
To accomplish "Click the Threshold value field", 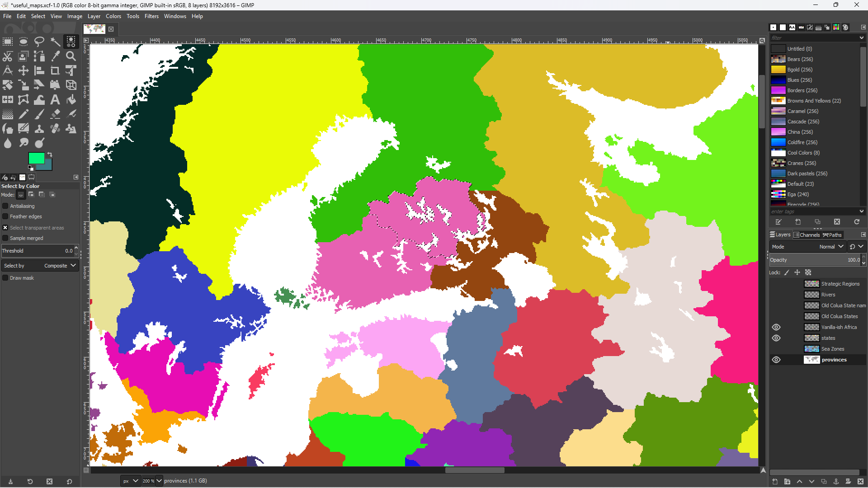I will (37, 251).
